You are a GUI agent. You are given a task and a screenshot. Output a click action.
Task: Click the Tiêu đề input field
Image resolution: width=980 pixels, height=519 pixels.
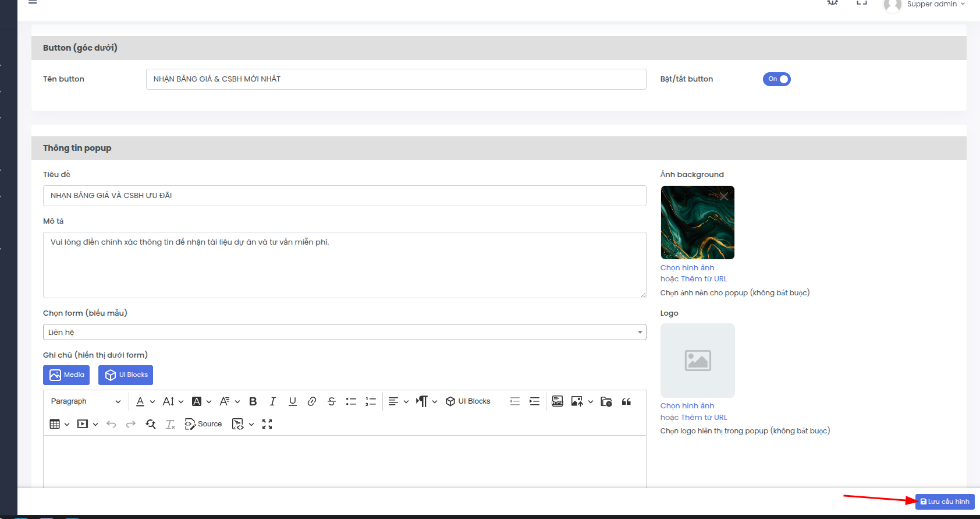pyautogui.click(x=345, y=196)
